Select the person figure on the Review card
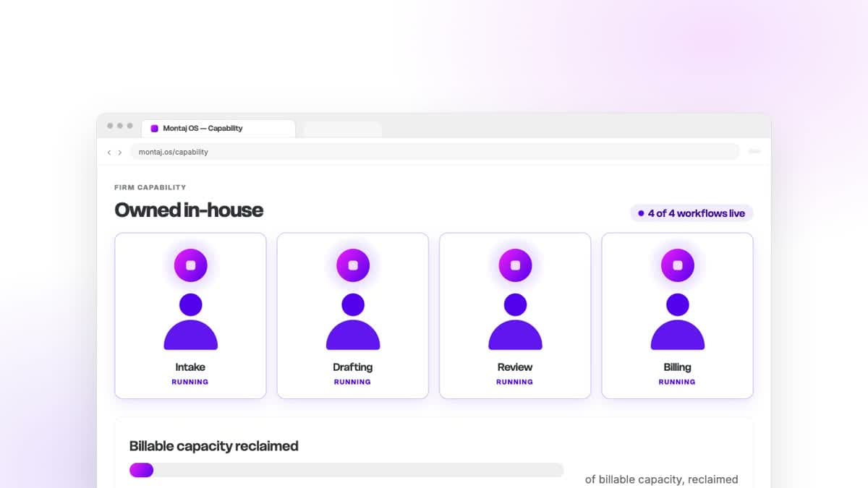Viewport: 868px width, 488px height. point(515,322)
